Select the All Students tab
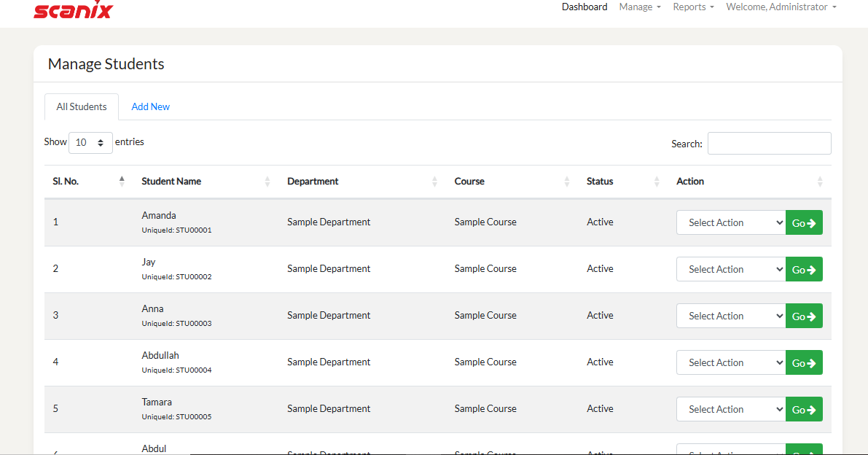 (82, 107)
